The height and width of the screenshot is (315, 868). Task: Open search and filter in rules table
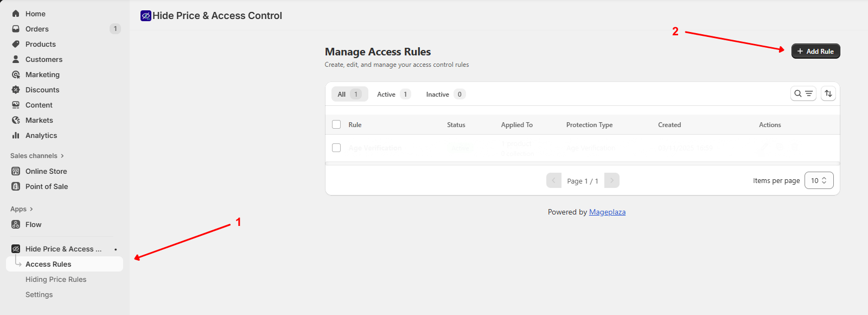pos(803,93)
